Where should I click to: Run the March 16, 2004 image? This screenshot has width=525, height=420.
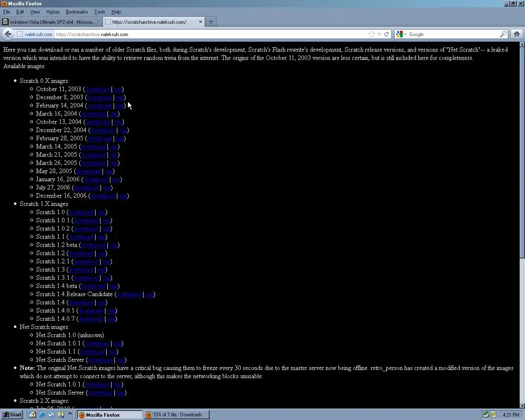click(113, 114)
